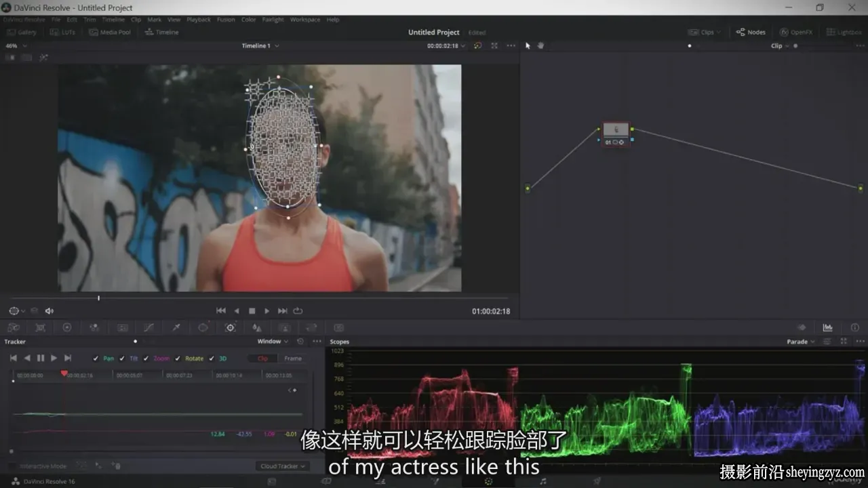868x488 pixels.
Task: Uncheck the Rotate tracking checkbox
Action: click(178, 359)
